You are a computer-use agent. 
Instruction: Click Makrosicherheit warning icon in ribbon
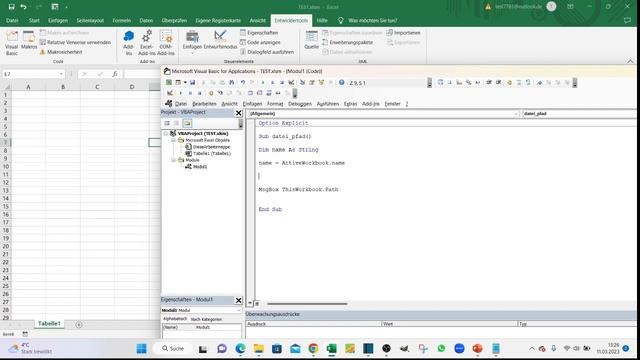coord(42,52)
